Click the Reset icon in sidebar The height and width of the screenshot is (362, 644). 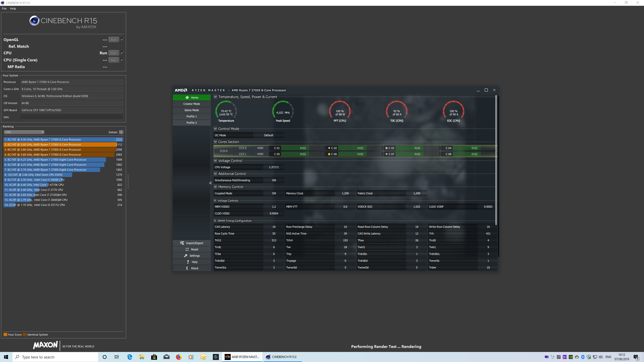click(187, 249)
